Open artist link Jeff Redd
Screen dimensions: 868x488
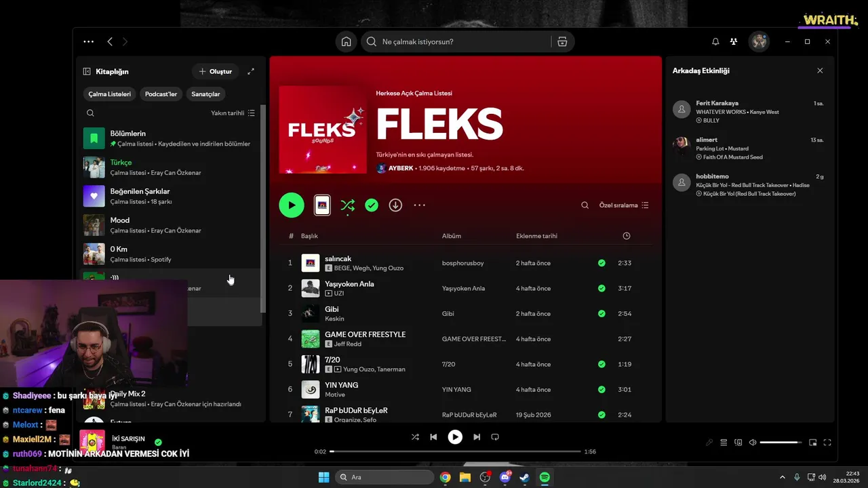(x=349, y=344)
